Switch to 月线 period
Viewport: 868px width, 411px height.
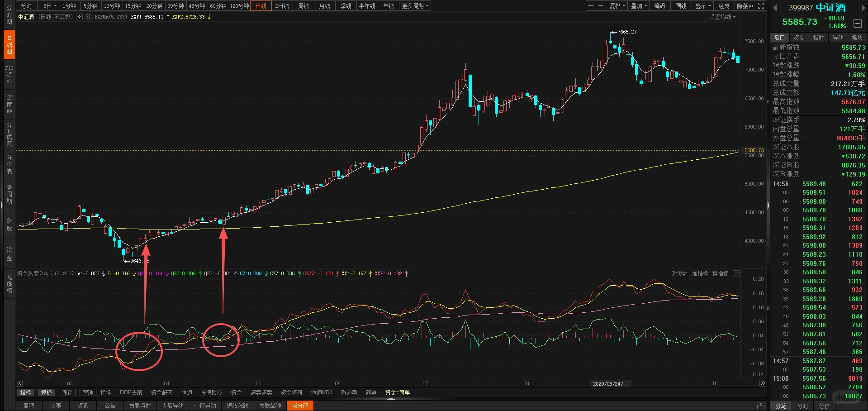pos(325,6)
